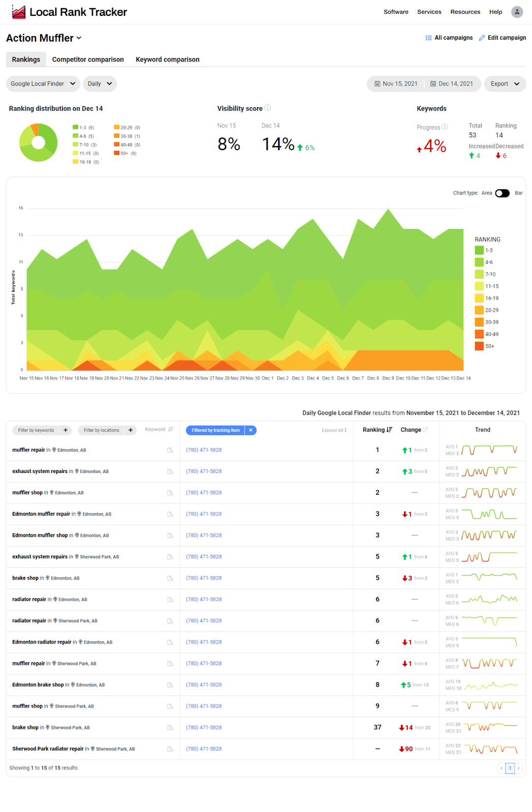Toggle chart type between Area and Bar
Image resolution: width=532 pixels, height=812 pixels.
pyautogui.click(x=502, y=193)
